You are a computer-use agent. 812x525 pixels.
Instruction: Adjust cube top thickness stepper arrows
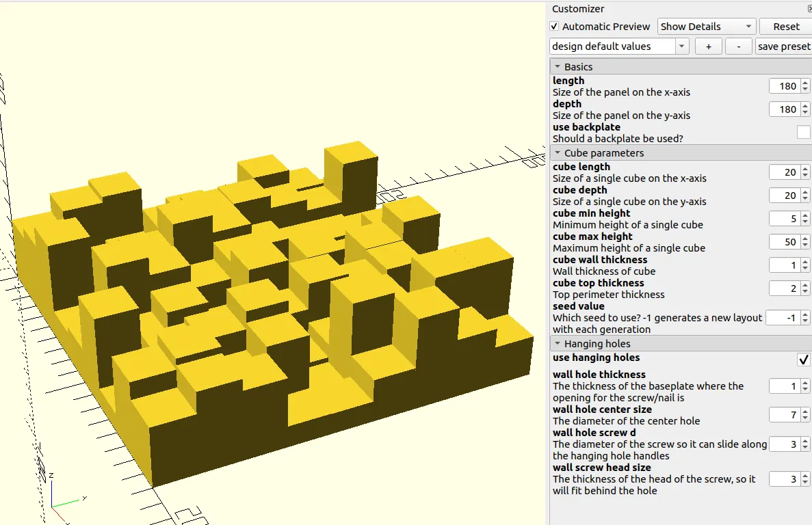pos(804,288)
